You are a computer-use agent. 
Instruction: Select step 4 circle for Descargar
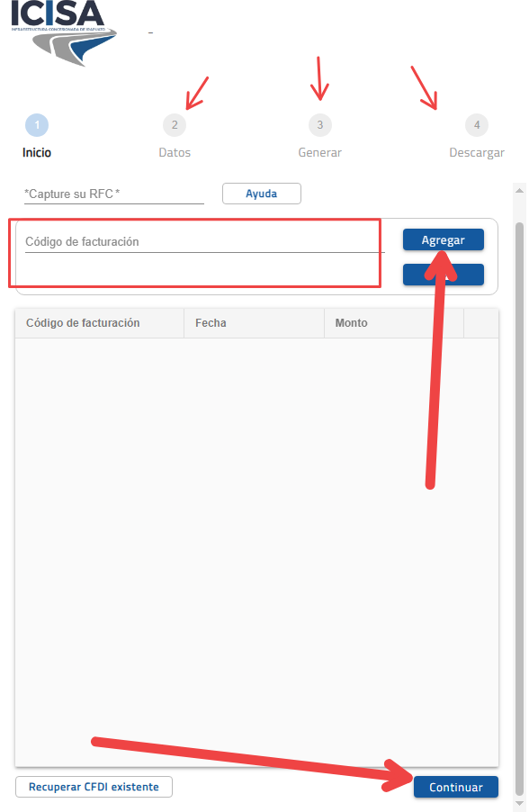coord(477,125)
